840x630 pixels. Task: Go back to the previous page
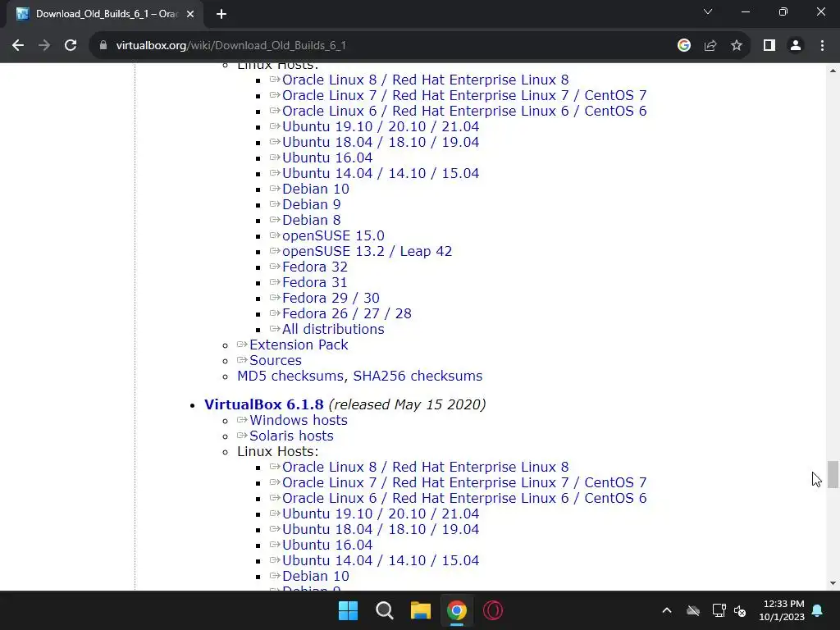click(18, 46)
